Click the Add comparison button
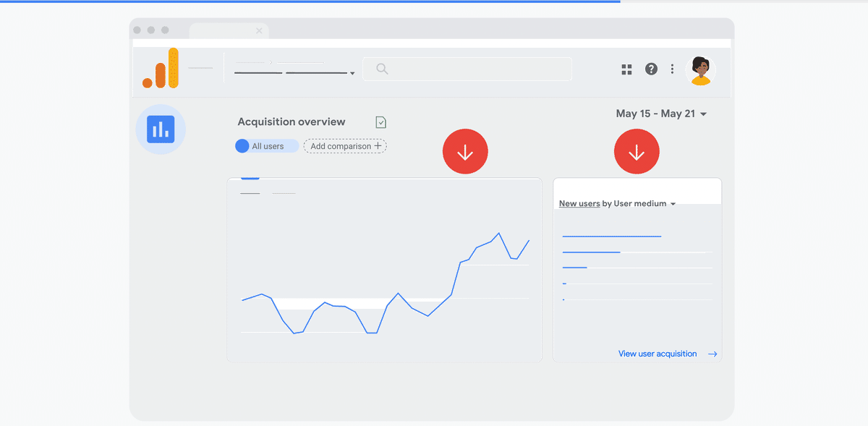This screenshot has width=868, height=426. click(345, 146)
